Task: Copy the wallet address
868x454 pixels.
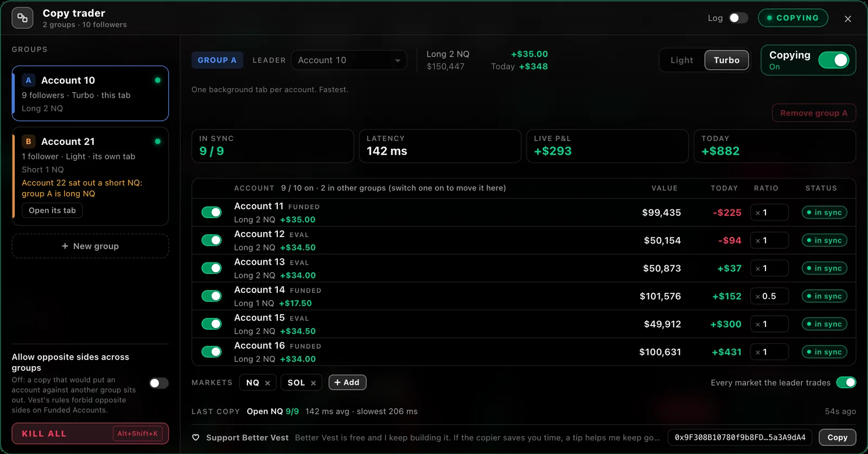Action: click(837, 437)
